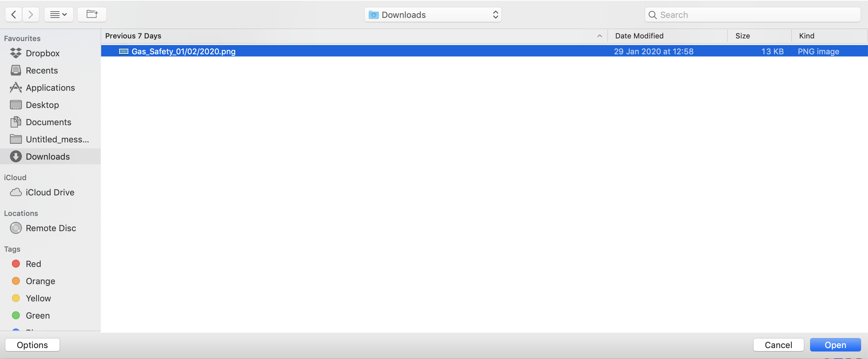
Task: Open the Documents folder
Action: (x=49, y=122)
